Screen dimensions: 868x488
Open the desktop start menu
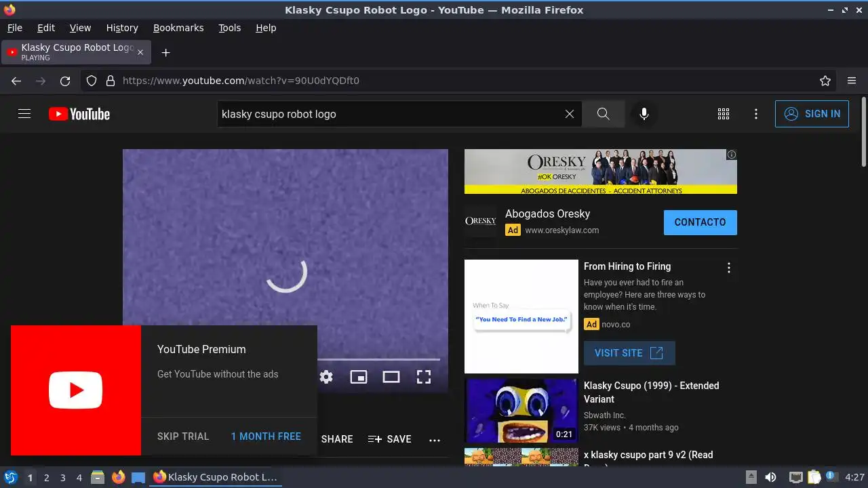tap(11, 477)
